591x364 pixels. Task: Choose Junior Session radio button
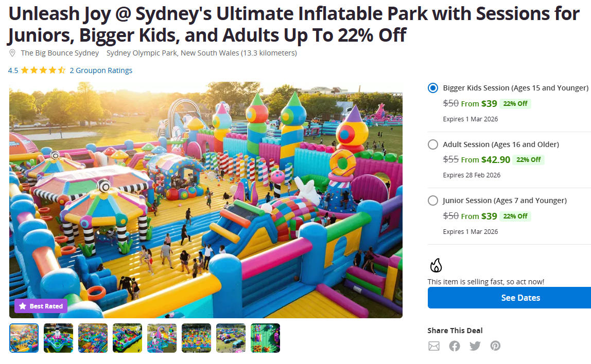click(x=433, y=201)
